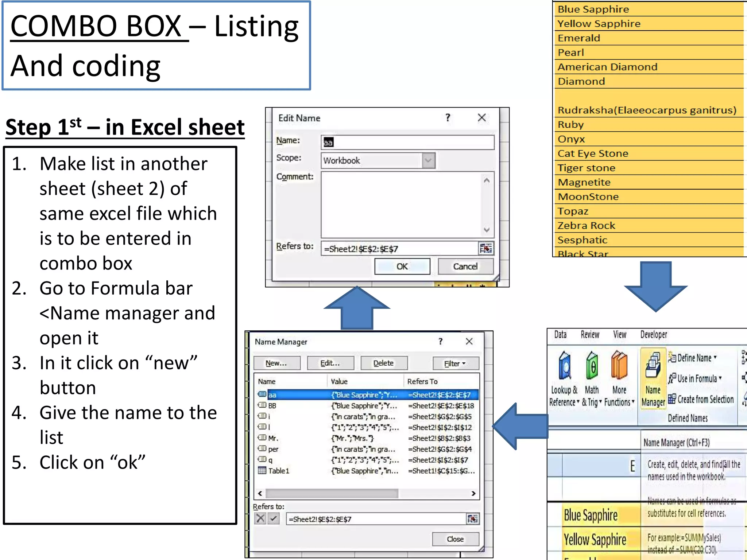
Task: Click the Close button in Name Manager
Action: 455,539
